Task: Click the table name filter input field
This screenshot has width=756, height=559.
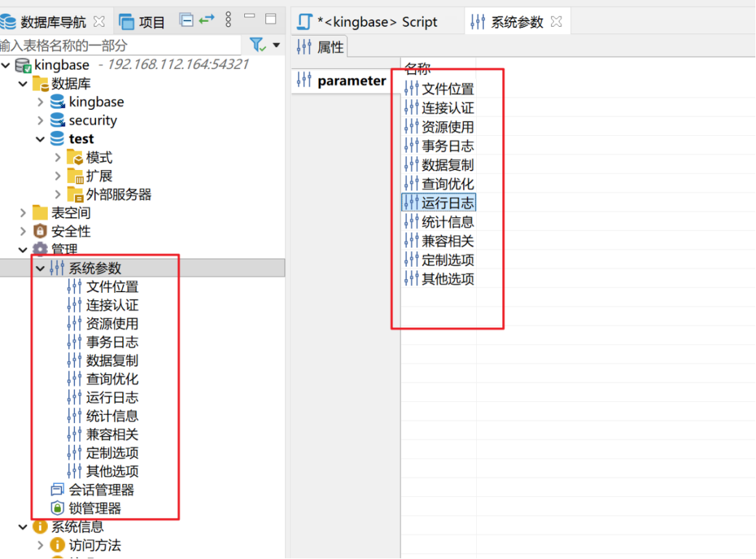Action: (119, 46)
